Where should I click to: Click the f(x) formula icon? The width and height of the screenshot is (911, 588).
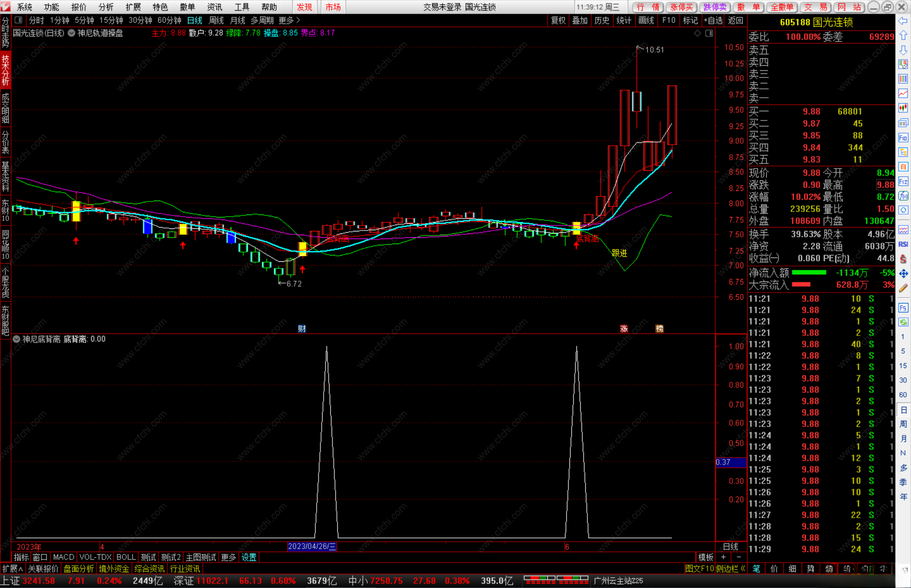(903, 196)
